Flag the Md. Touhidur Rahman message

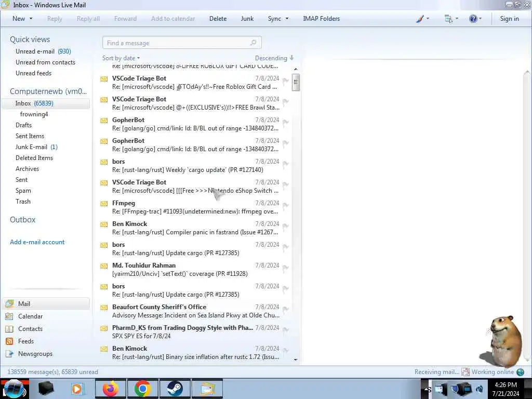tap(286, 268)
